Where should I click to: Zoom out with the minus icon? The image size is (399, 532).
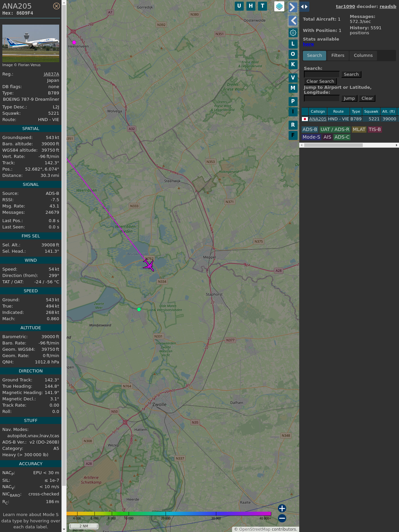pos(282,518)
